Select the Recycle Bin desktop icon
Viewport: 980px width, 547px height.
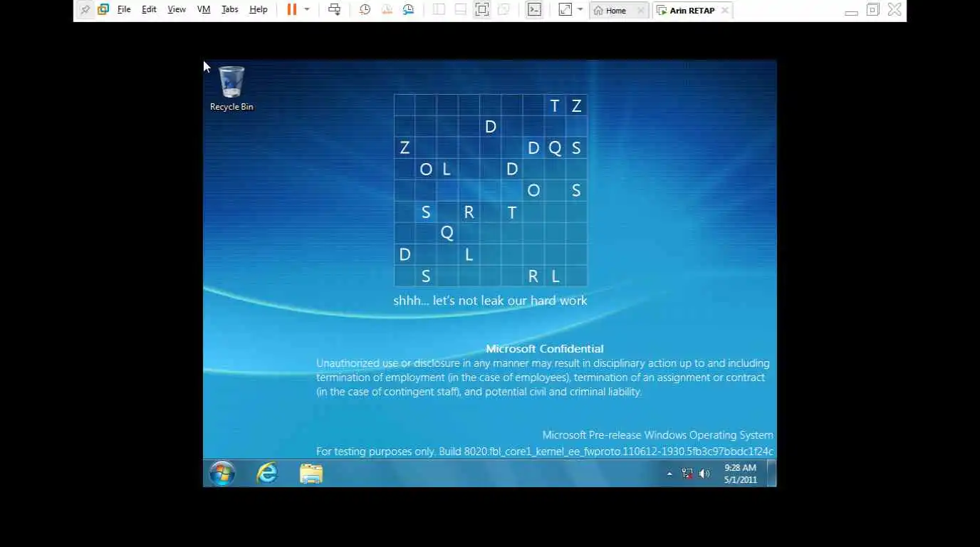click(231, 88)
